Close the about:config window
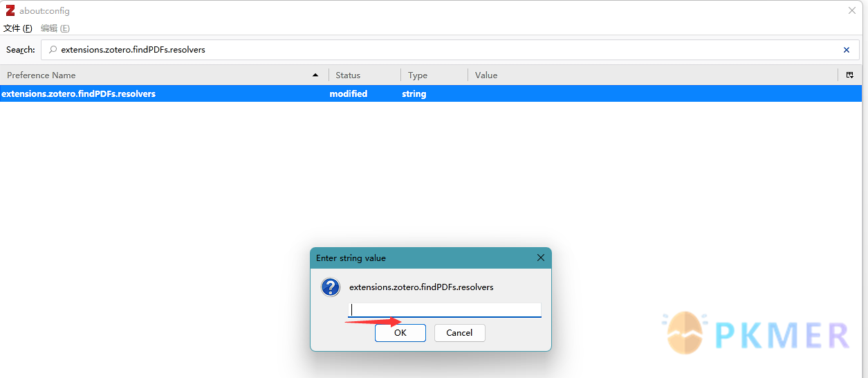The width and height of the screenshot is (868, 378). tap(852, 10)
